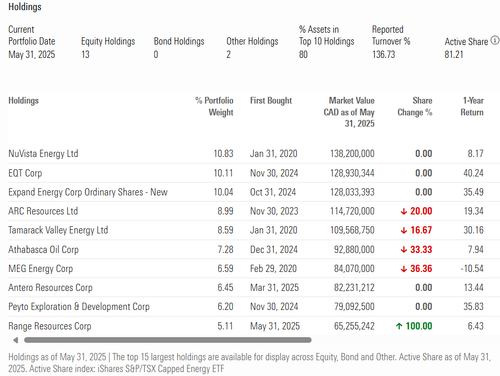Open the MEG Energy Corp holding

(41, 269)
